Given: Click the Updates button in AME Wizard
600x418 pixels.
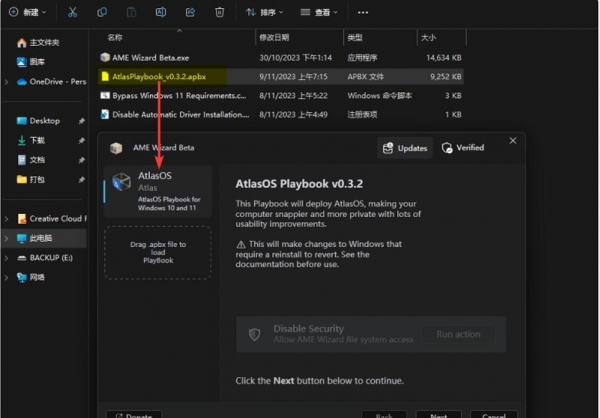Looking at the screenshot, I should pos(404,148).
